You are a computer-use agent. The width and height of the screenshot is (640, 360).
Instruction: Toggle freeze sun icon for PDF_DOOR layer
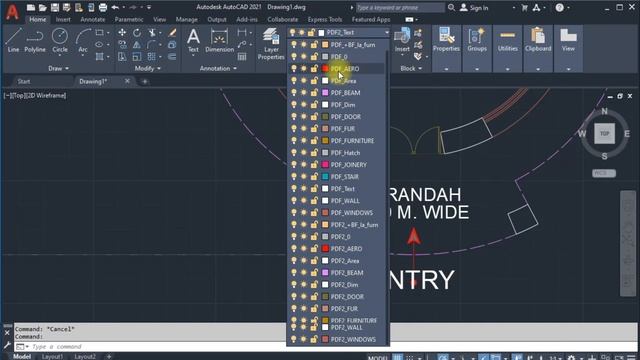[x=304, y=117]
